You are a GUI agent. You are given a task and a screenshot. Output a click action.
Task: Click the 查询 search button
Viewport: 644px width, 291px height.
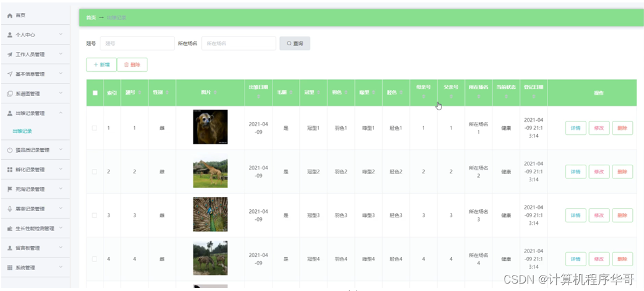295,43
